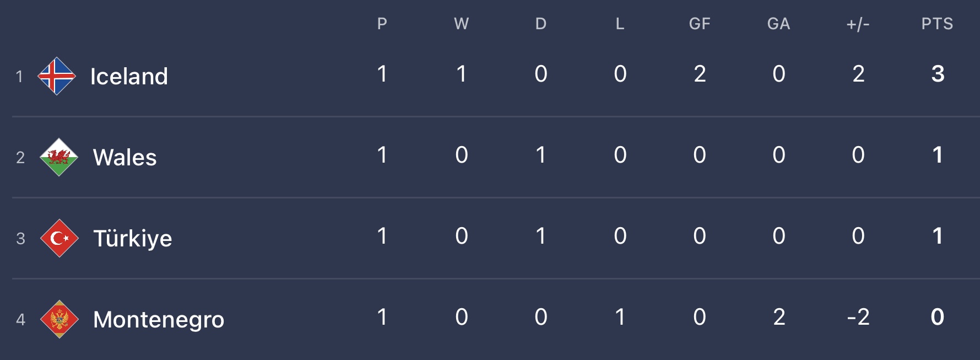Select the Türkiye team name
This screenshot has width=980, height=360.
[x=133, y=238]
